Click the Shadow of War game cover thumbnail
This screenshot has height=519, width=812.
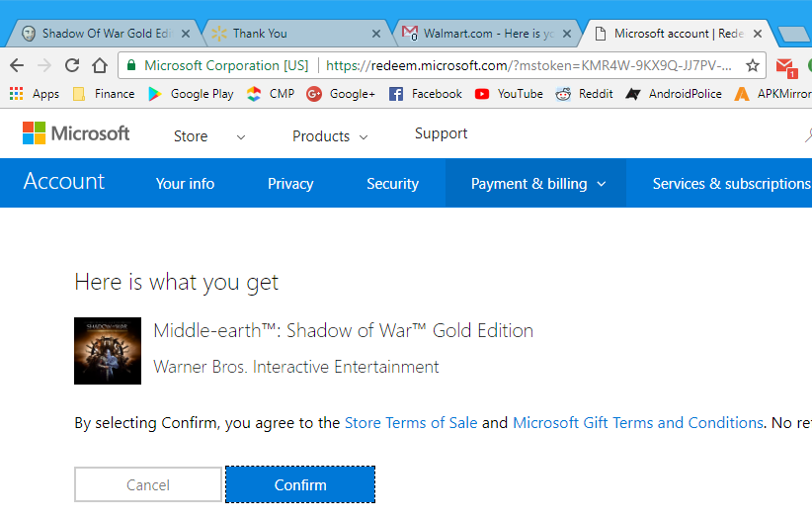(108, 351)
